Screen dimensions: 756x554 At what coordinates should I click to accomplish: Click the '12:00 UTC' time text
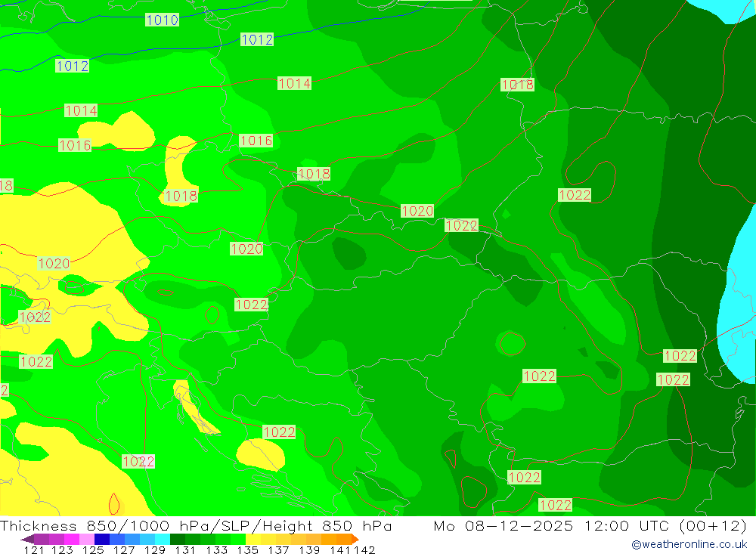pos(627,525)
